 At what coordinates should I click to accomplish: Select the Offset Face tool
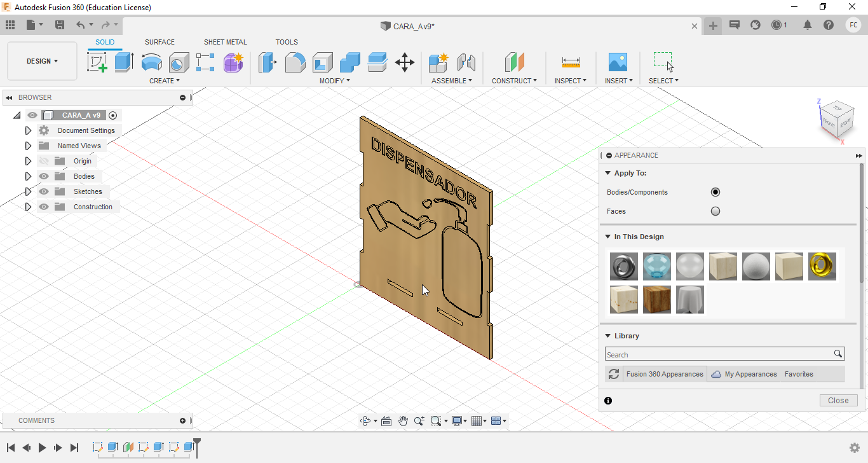[x=377, y=62]
